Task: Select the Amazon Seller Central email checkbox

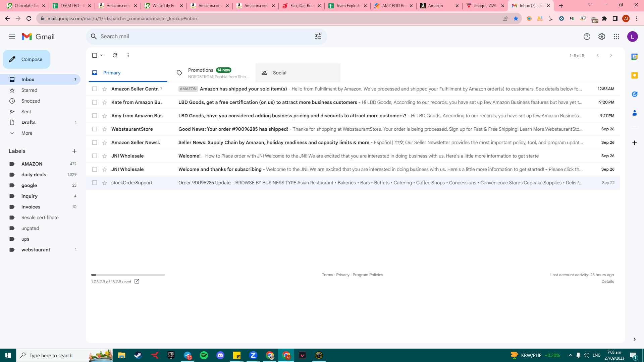Action: coord(95,89)
